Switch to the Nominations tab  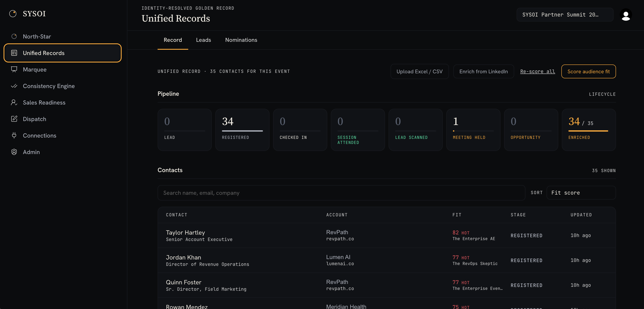241,40
